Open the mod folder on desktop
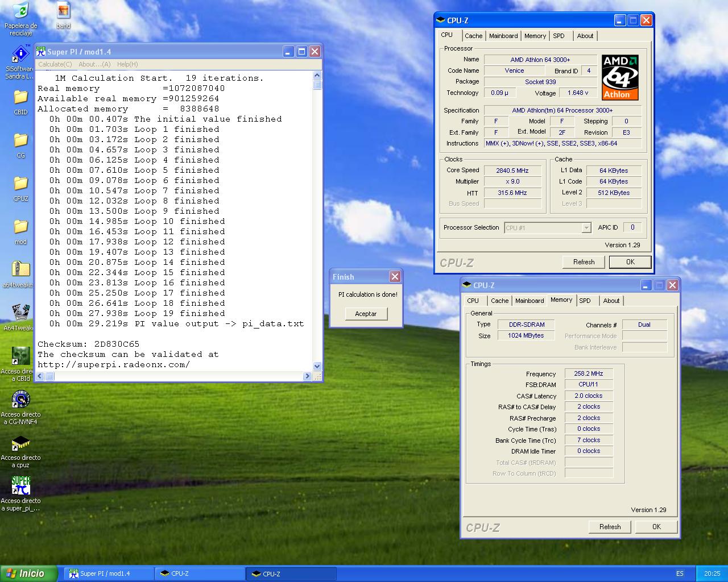The height and width of the screenshot is (582, 728). (x=20, y=227)
